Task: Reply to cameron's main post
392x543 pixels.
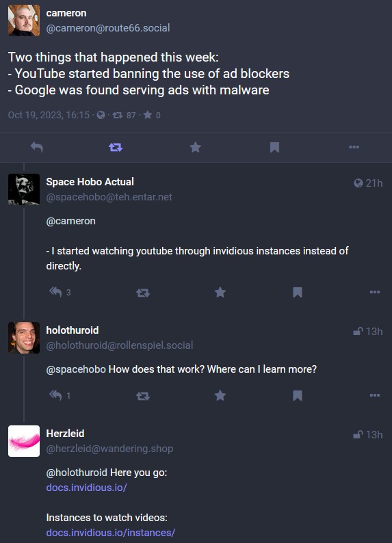Action: coord(37,147)
